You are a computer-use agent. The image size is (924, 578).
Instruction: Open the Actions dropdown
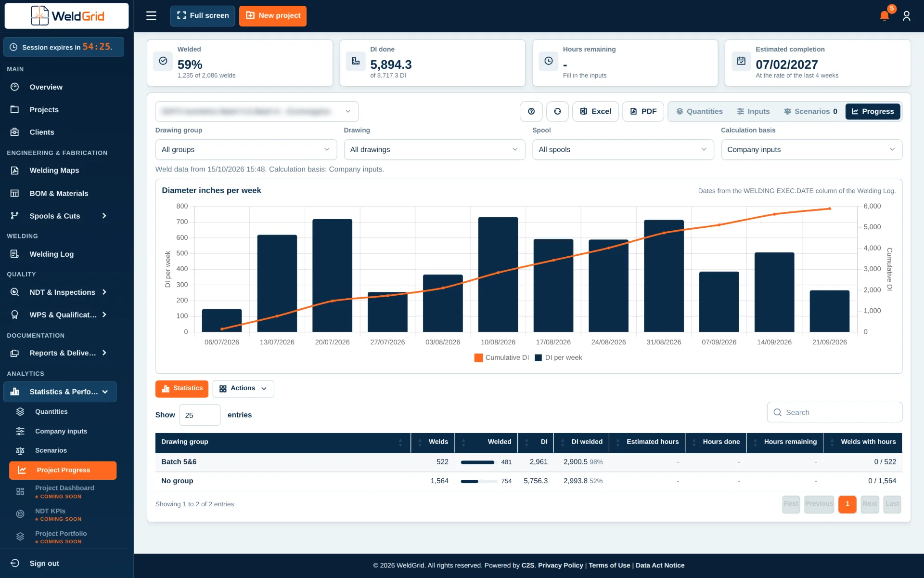click(243, 389)
